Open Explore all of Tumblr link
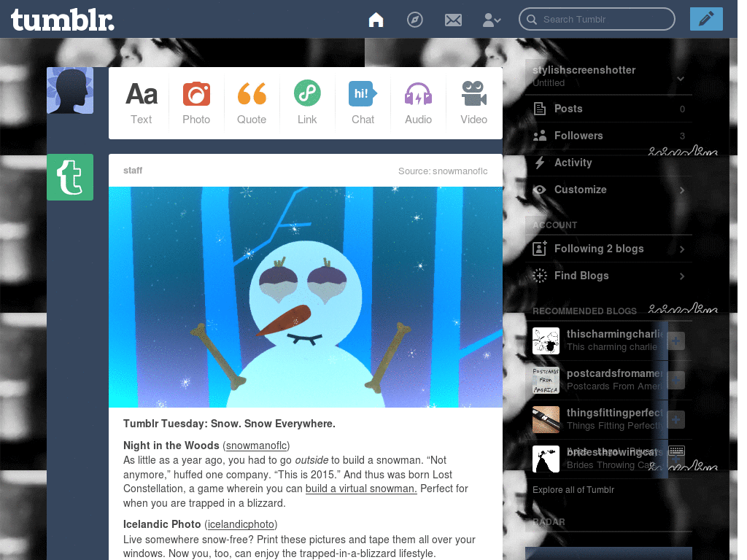The width and height of the screenshot is (747, 560). pyautogui.click(x=573, y=489)
